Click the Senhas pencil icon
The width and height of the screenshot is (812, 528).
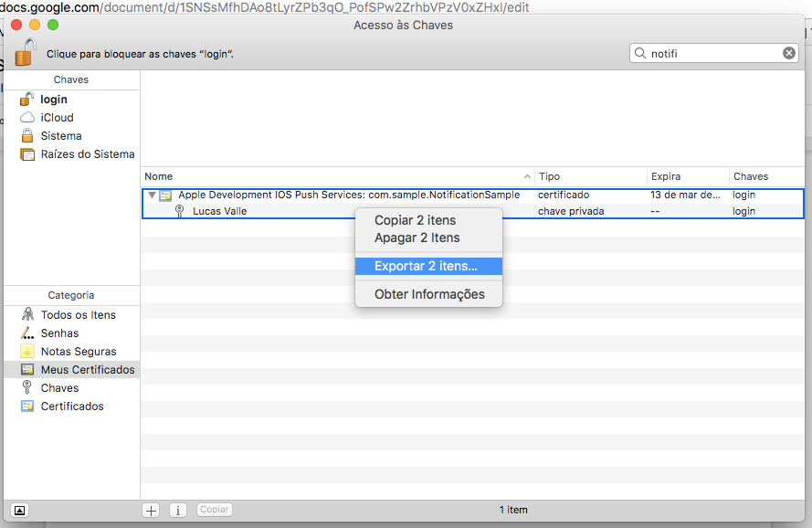[x=27, y=333]
